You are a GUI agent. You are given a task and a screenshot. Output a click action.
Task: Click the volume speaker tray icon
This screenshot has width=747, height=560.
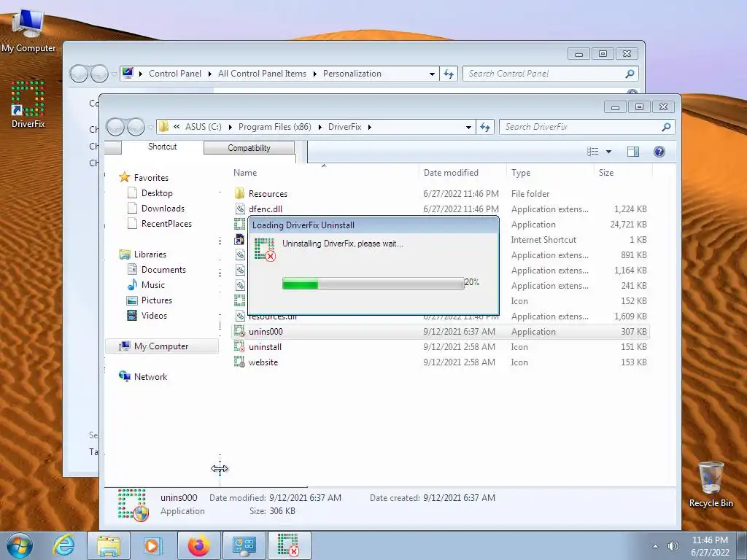click(x=673, y=546)
